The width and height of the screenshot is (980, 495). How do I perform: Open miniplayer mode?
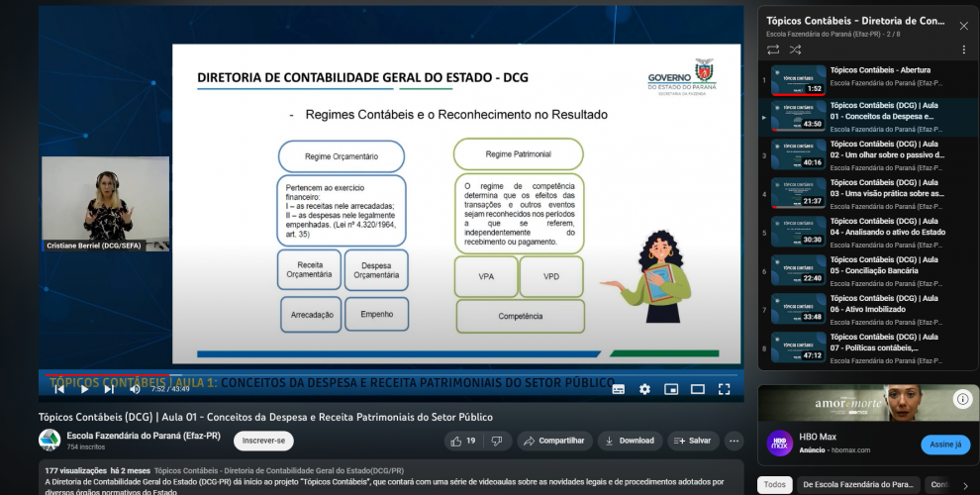(x=671, y=389)
